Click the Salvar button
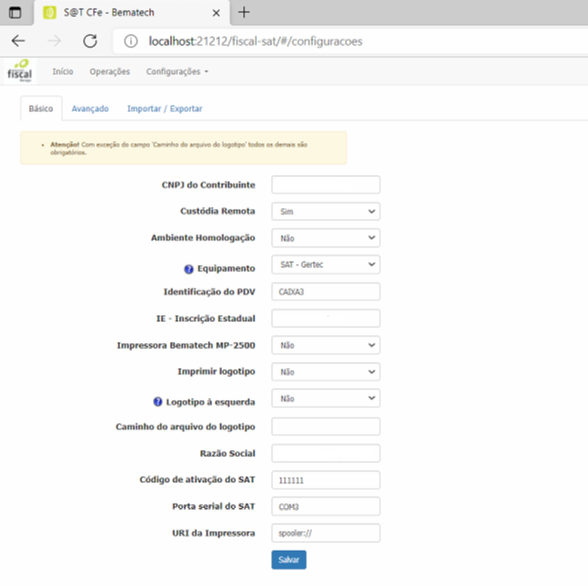Viewport: 588px width, 586px height. [289, 560]
